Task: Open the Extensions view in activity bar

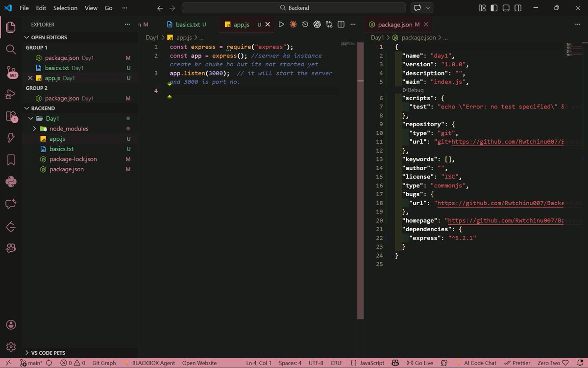Action: pos(11,116)
